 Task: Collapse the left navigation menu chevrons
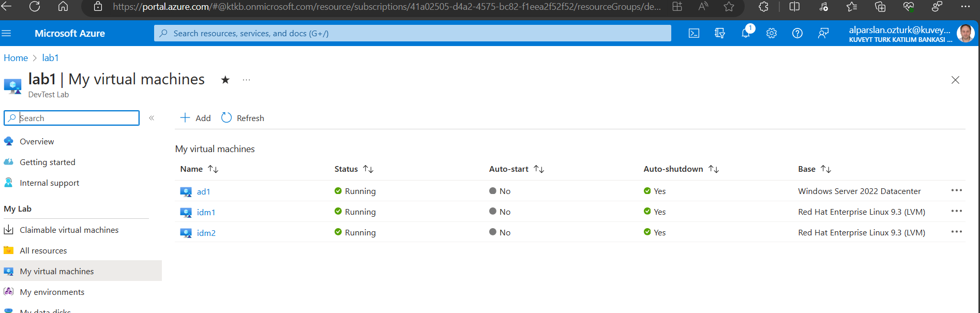coord(152,118)
